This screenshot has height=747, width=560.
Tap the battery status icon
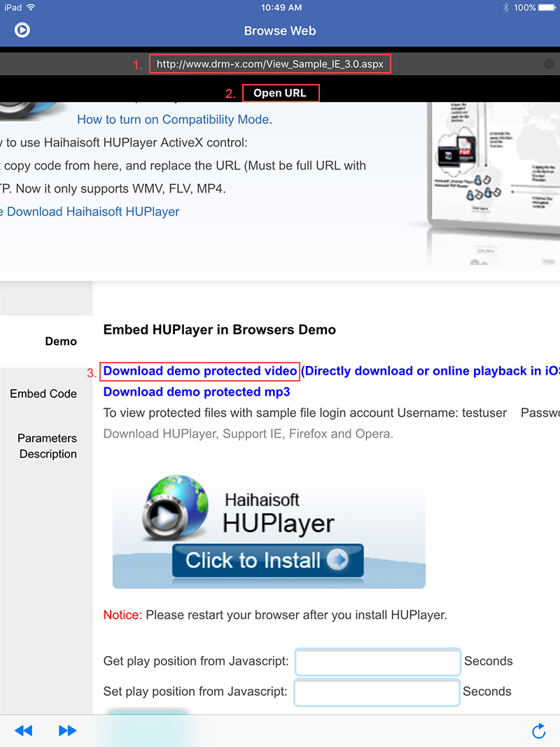coord(547,8)
